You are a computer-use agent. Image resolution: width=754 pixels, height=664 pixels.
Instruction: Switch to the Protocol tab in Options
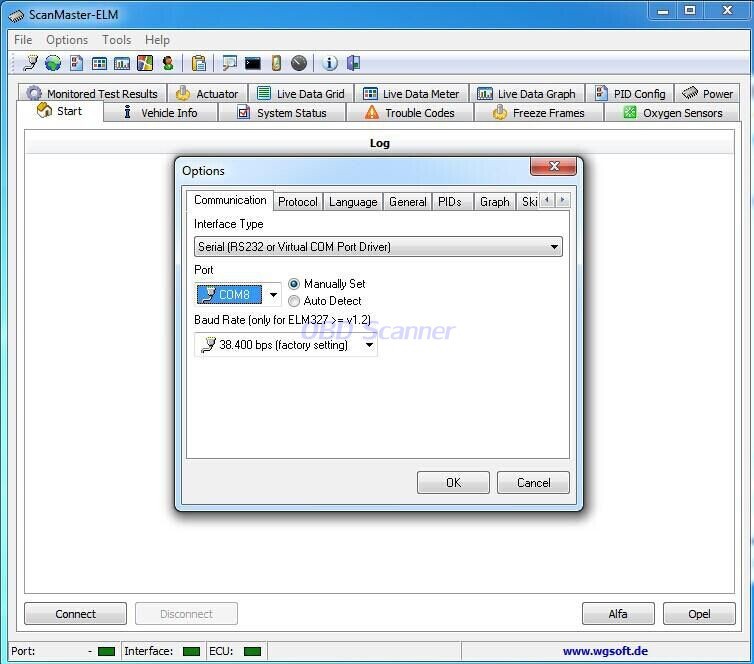(x=298, y=202)
